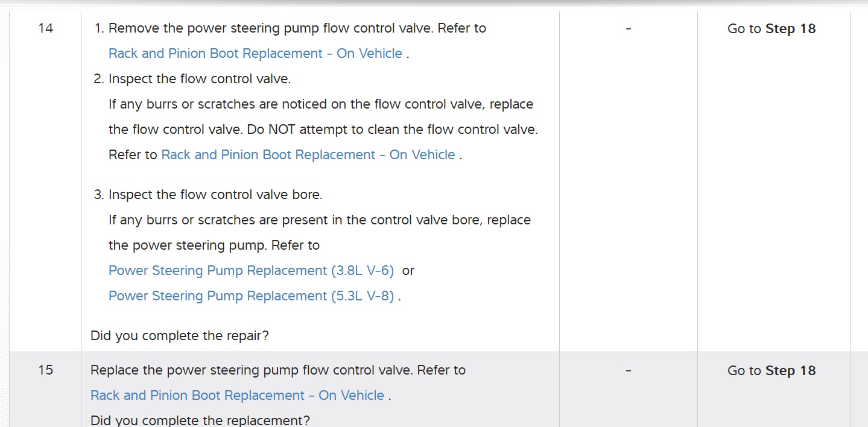Open Rack and Pinion link in step 14 item 1

(x=255, y=54)
